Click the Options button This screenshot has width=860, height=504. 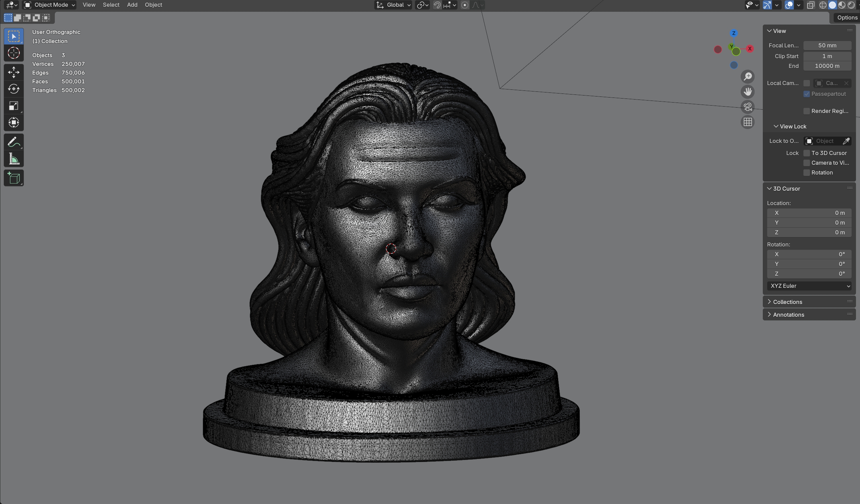[x=847, y=17]
